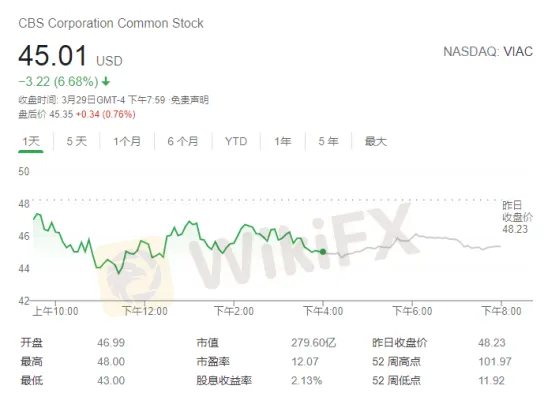Open the 5年 range tab

pos(328,141)
